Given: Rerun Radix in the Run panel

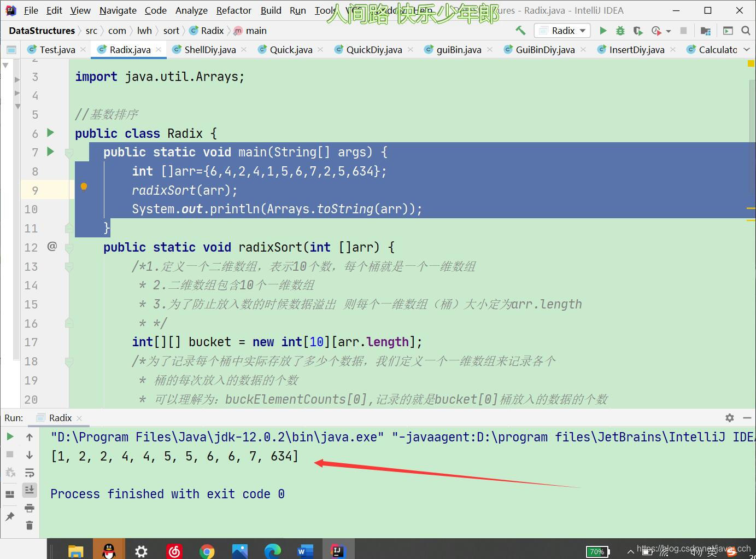Looking at the screenshot, I should coord(10,436).
